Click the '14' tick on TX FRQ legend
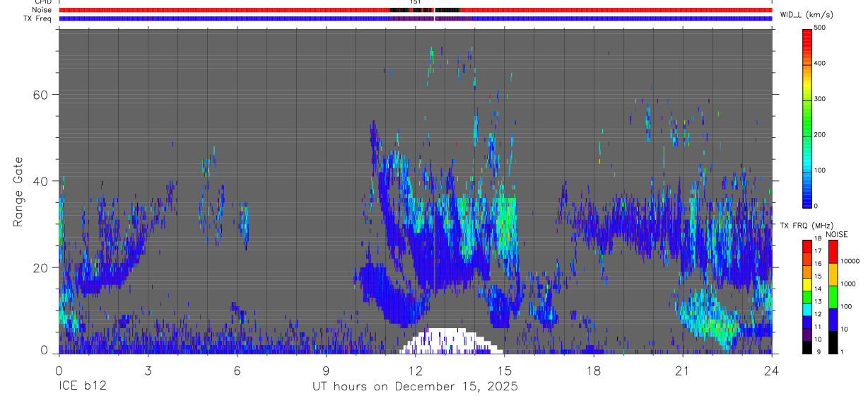 click(818, 289)
